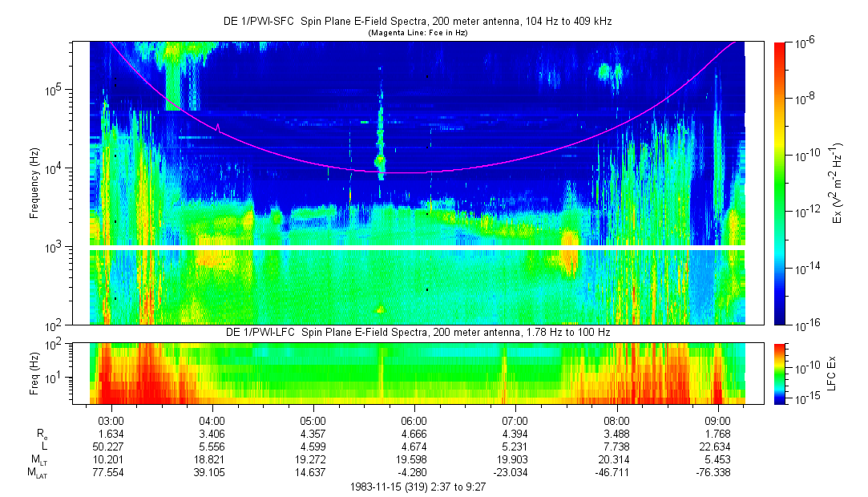Select the 06:00 time tick label
This screenshot has width=868, height=497.
[414, 421]
